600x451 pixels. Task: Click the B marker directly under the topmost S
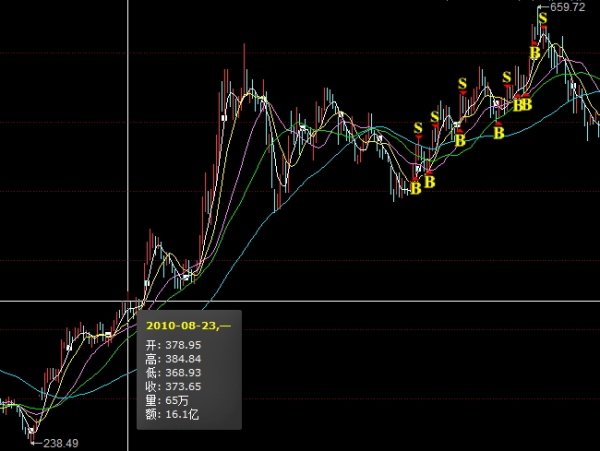[x=535, y=52]
